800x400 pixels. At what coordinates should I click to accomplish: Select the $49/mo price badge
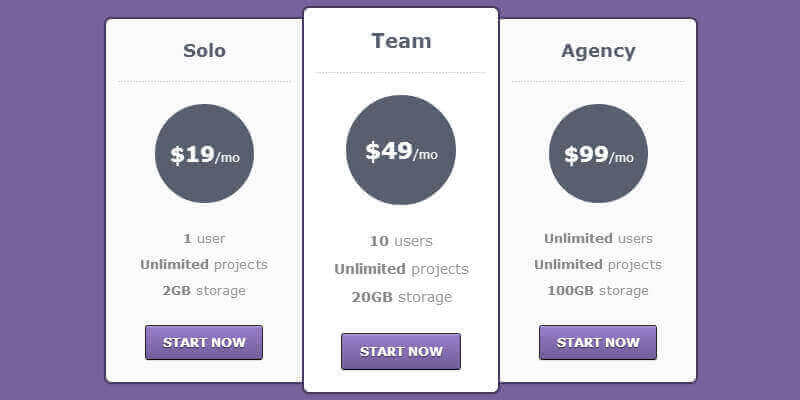click(x=401, y=150)
